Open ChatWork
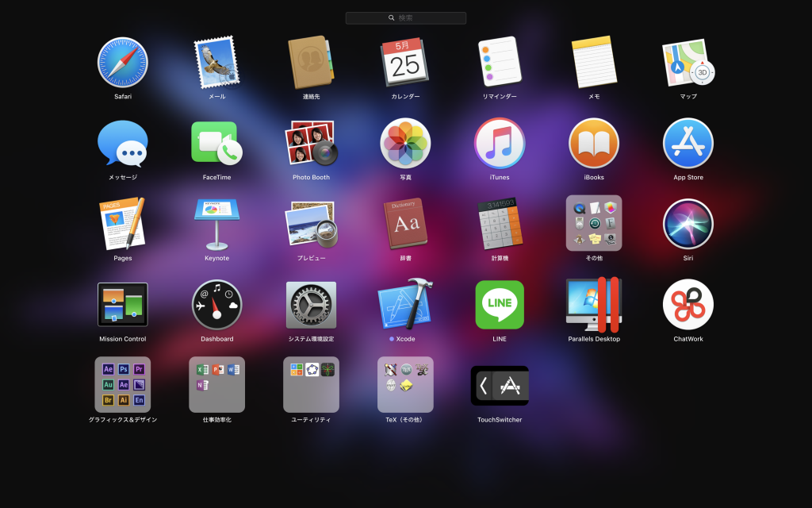 pos(688,305)
